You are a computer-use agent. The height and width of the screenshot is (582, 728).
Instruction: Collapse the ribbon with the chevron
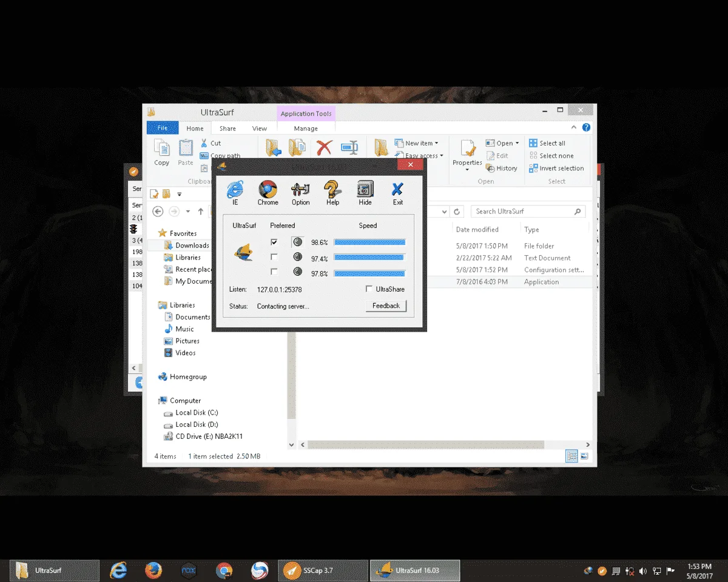[x=574, y=127]
